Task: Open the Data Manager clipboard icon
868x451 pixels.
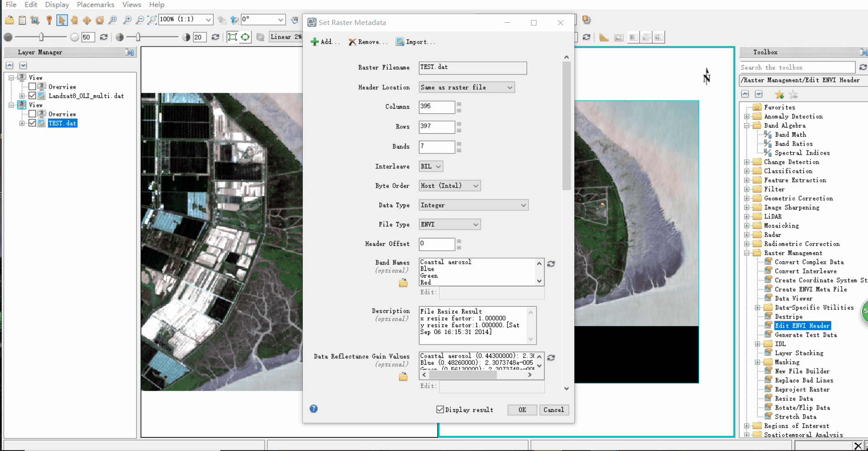Action: point(22,20)
